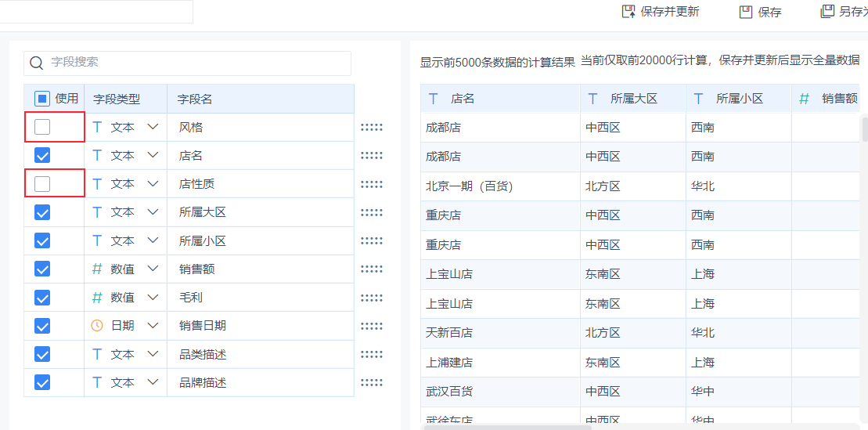
Task: Uncheck the 销售日期 field checkbox
Action: point(42,326)
